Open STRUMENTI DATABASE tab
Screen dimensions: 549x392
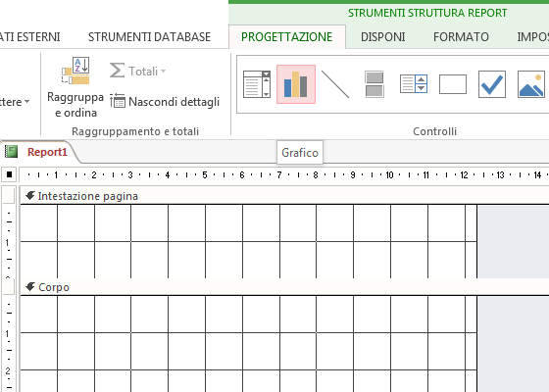[149, 37]
